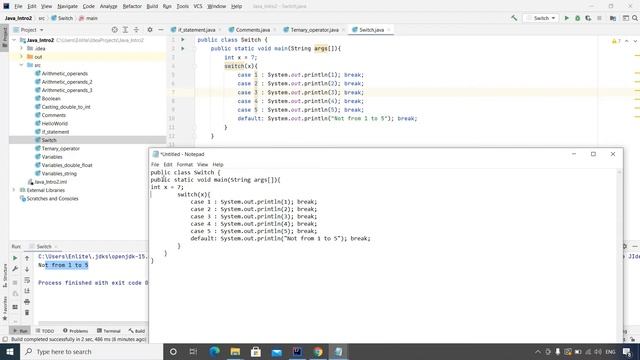Start debugging with the green bug icon
The width and height of the screenshot is (640, 360).
coord(578,18)
